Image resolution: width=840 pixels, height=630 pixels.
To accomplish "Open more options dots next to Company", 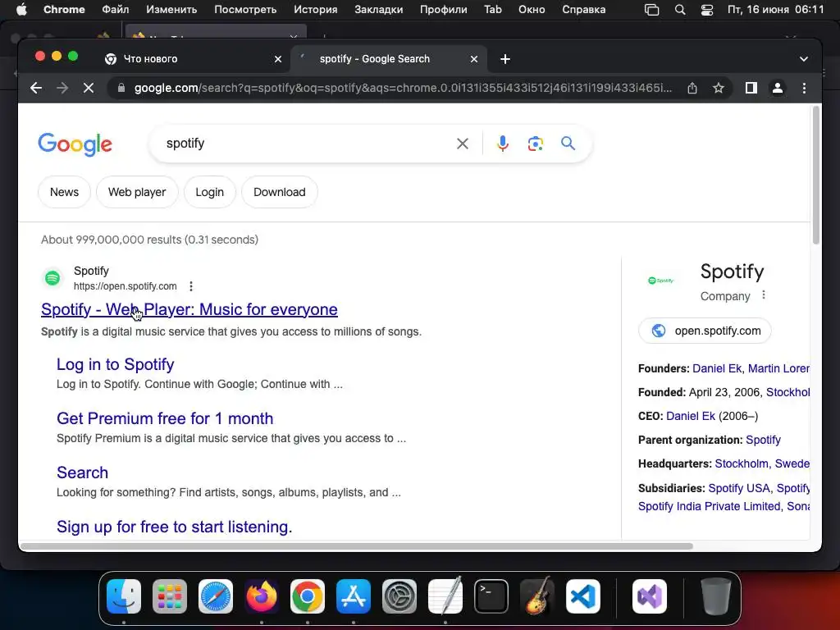I will [764, 295].
